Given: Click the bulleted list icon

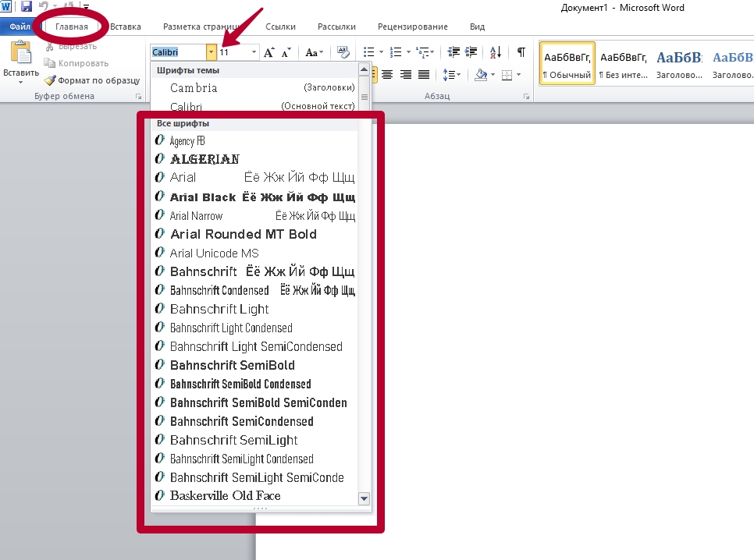Looking at the screenshot, I should click(369, 51).
